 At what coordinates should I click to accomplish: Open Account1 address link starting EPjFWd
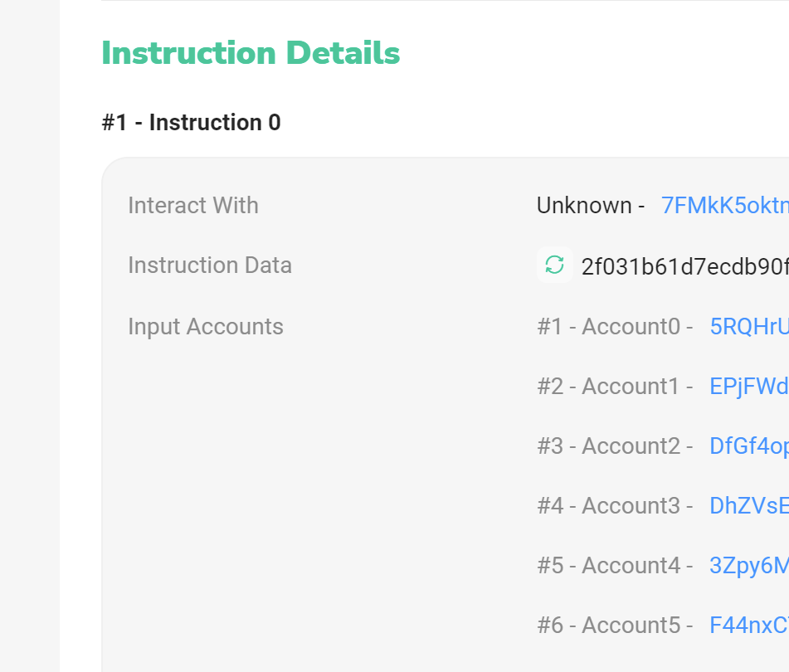(748, 387)
